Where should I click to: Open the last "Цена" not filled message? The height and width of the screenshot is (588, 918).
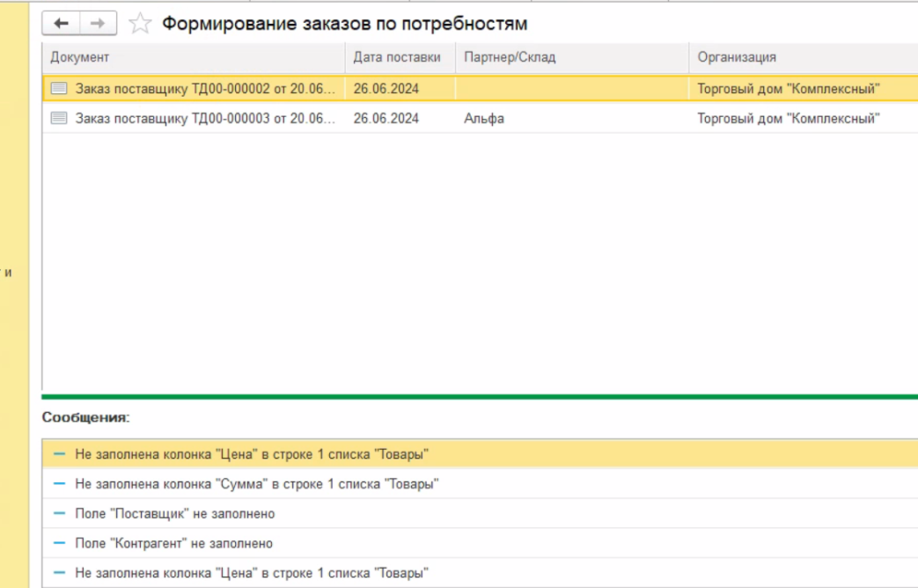(x=252, y=573)
